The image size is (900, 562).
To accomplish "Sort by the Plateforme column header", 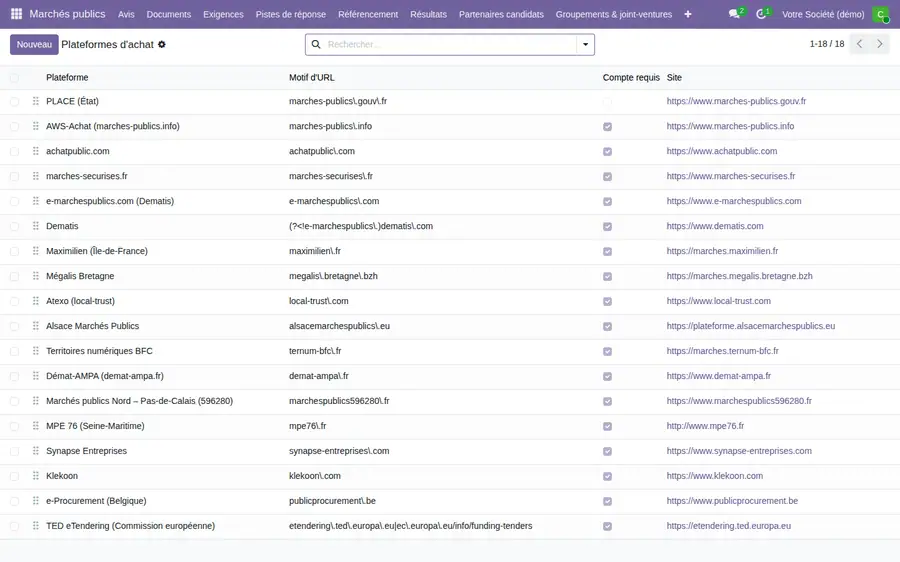I will [67, 77].
